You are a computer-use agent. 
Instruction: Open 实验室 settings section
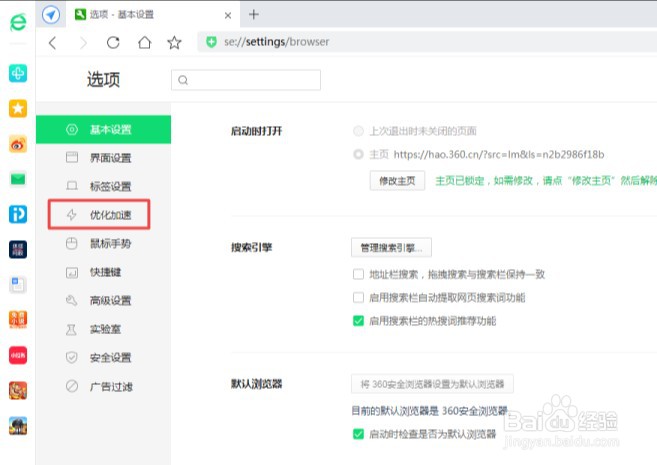click(103, 329)
